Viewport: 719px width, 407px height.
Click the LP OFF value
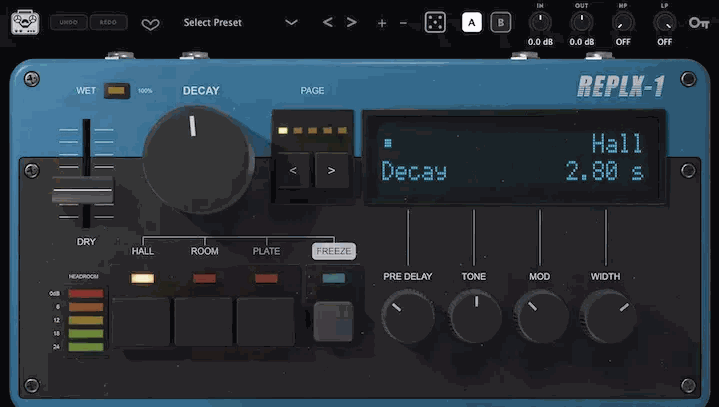tap(664, 42)
